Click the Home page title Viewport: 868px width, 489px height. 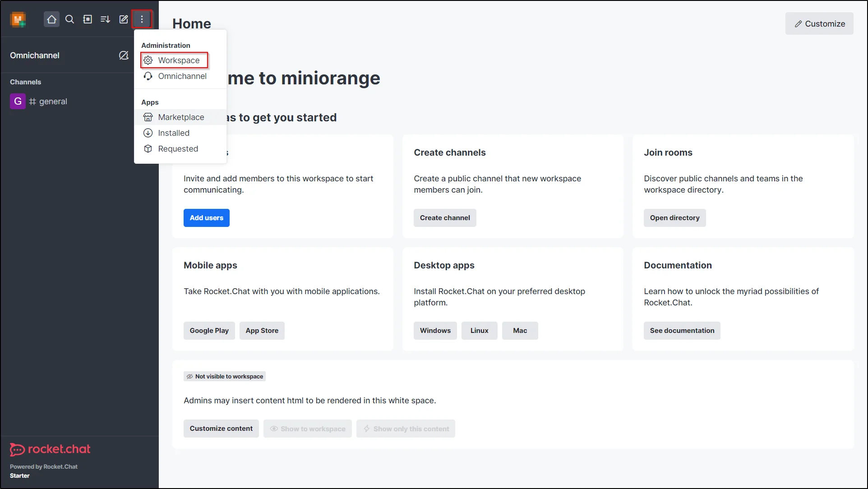(x=192, y=23)
